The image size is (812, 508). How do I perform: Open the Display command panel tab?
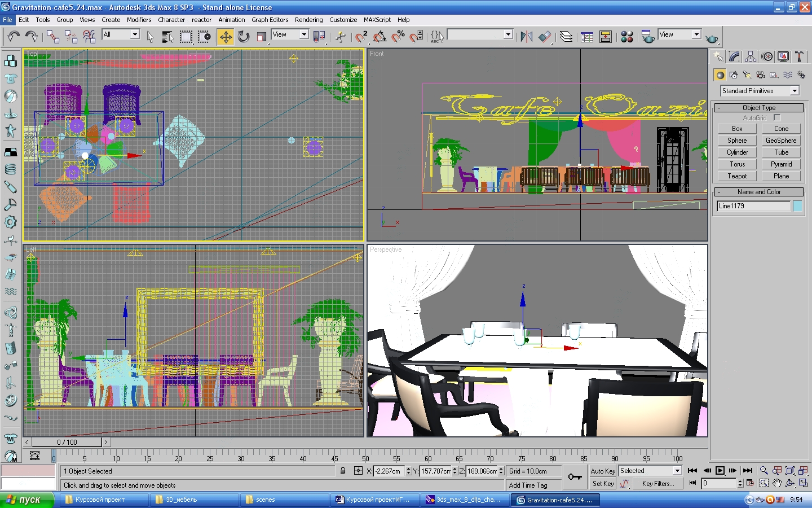pyautogui.click(x=783, y=56)
